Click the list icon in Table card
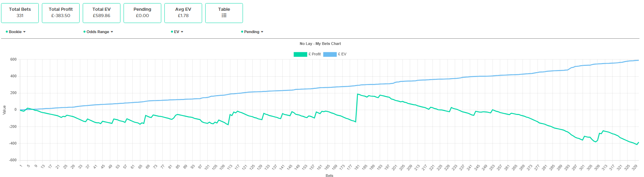 click(224, 16)
